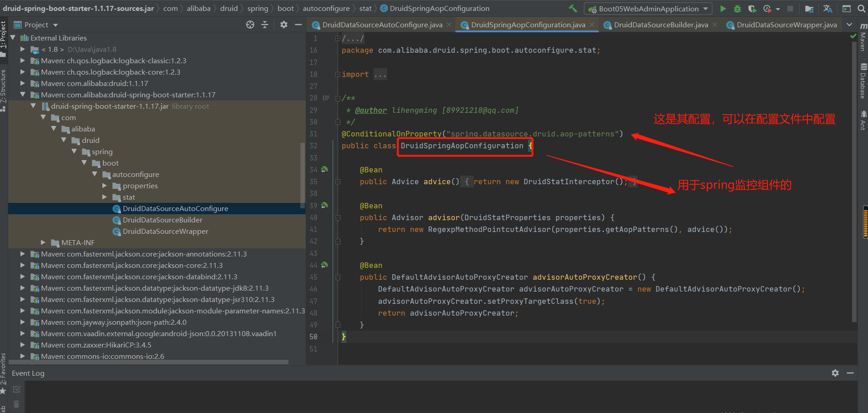Open the Event Log gear settings
Image resolution: width=868 pixels, height=413 pixels.
click(x=835, y=373)
